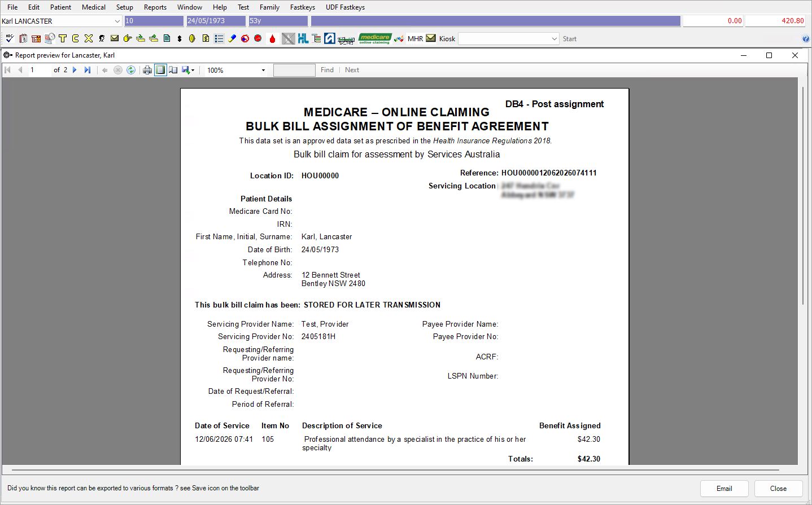Expand the dropdown beside Kiosk
Screen dimensions: 812x505
(x=554, y=39)
